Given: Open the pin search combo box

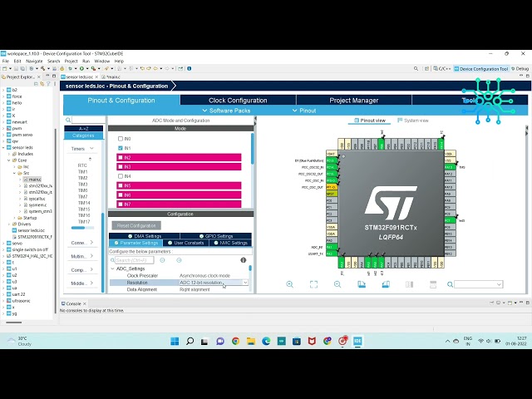Looking at the screenshot, I should point(479,284).
